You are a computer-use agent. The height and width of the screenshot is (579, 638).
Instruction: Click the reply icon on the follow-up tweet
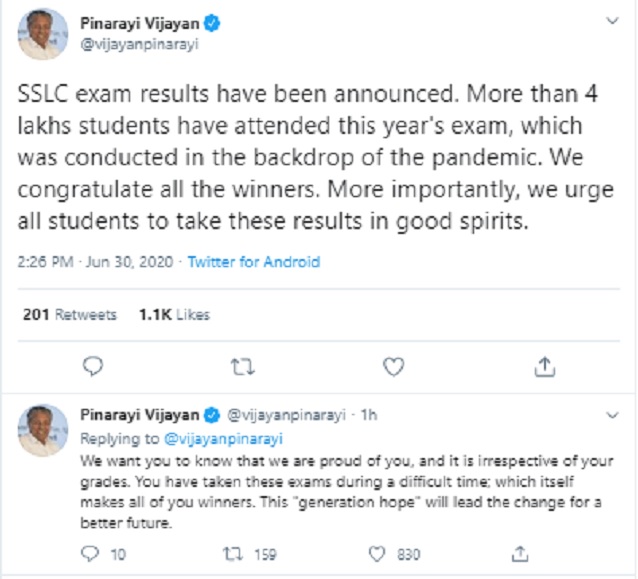tap(90, 551)
